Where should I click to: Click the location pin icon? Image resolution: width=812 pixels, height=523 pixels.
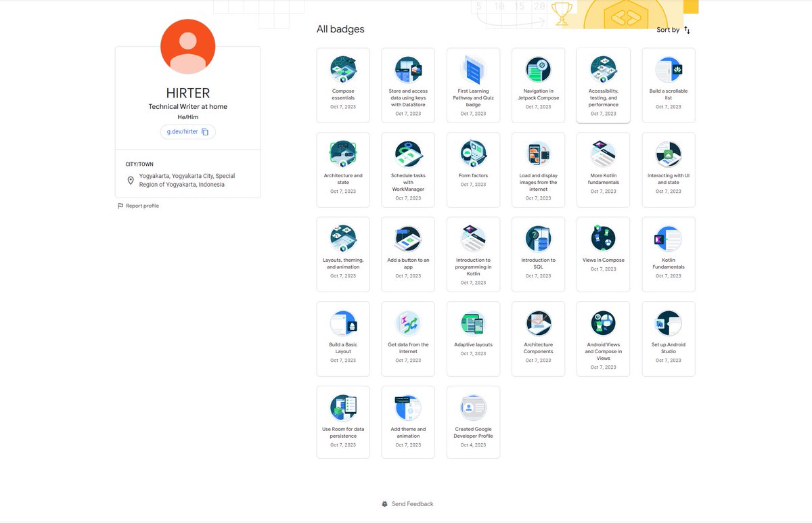tap(131, 181)
